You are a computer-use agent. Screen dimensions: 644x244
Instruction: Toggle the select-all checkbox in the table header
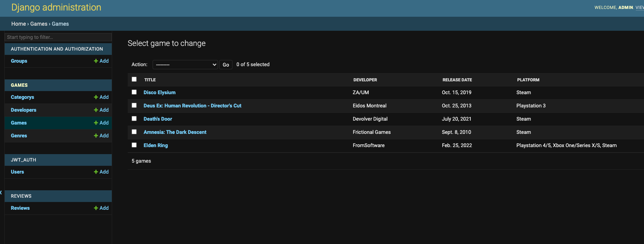[134, 79]
